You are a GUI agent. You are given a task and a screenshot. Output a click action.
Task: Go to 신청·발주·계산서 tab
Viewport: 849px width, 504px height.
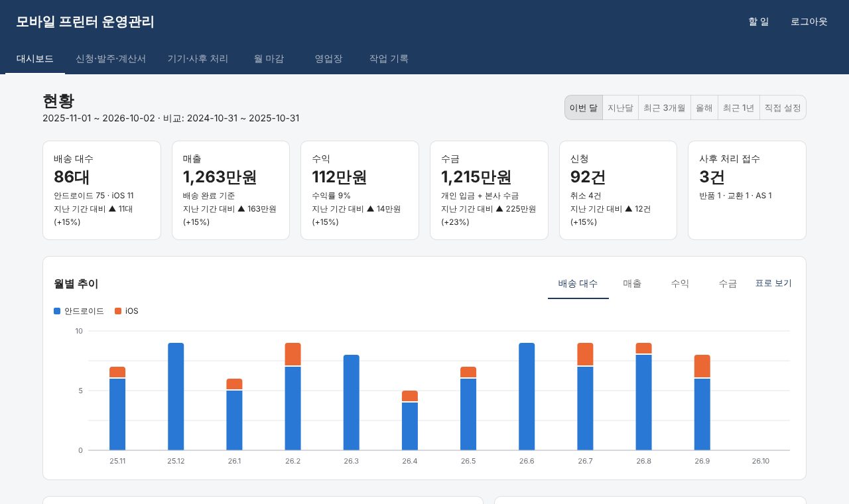[x=111, y=58]
